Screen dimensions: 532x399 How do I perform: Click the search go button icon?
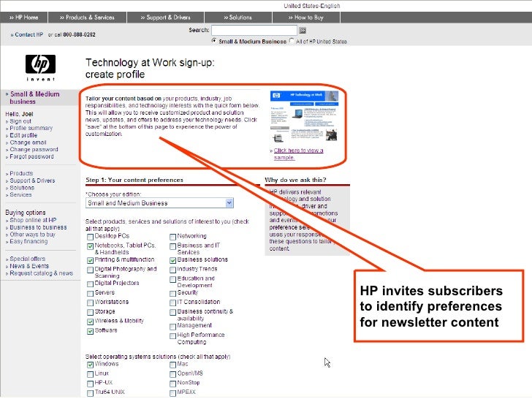click(x=303, y=31)
